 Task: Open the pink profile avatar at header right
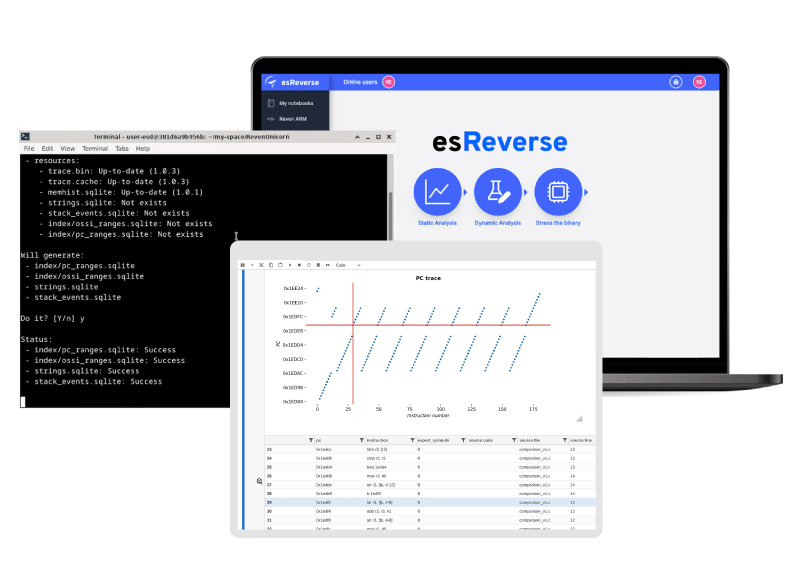coord(699,82)
